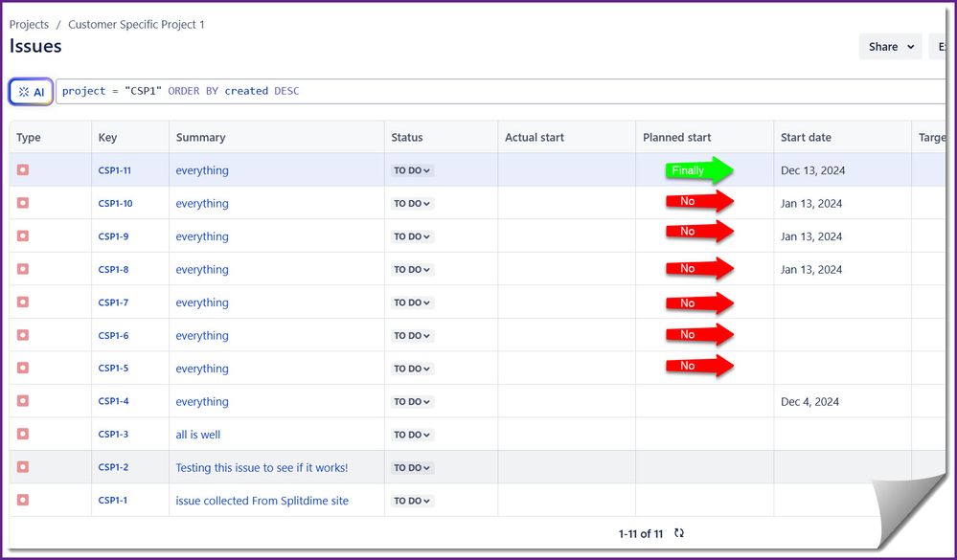Expand TO DO status for CSP1-4
Image resolution: width=957 pixels, height=560 pixels.
[412, 401]
